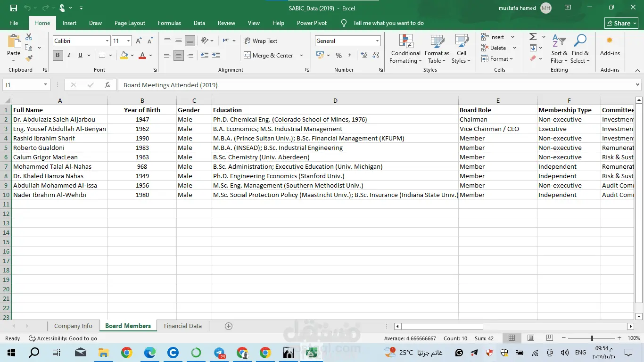The image size is (644, 362).
Task: Open Format as Table dropdown
Action: (x=437, y=49)
